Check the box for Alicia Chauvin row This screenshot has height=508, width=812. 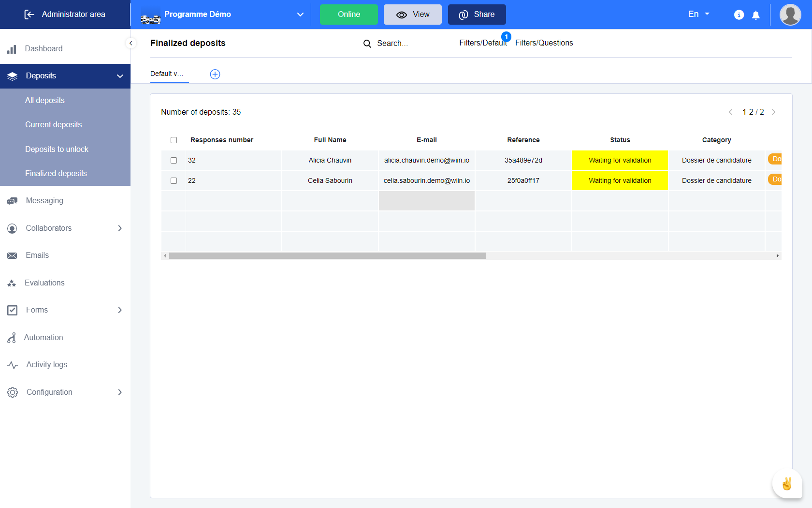(x=174, y=161)
